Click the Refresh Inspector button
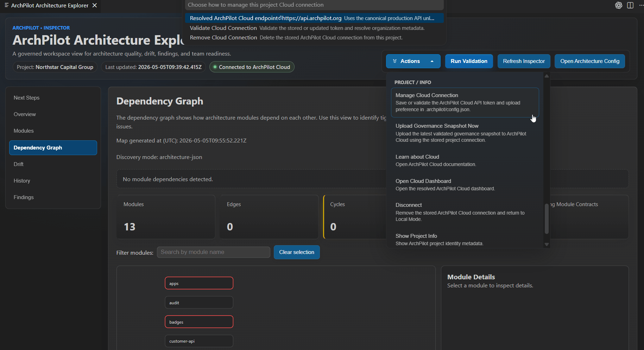Viewport: 644px width, 350px height. tap(524, 61)
